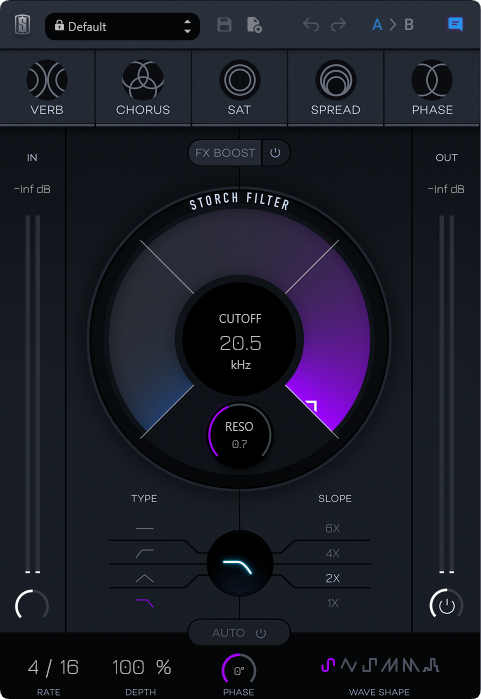Click the OUT level meter

tap(447, 394)
